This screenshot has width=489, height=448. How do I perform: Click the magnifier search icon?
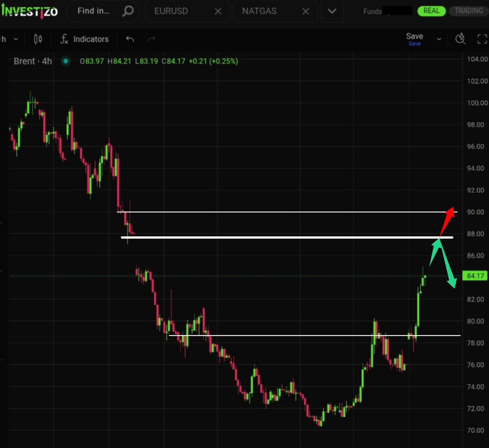128,11
